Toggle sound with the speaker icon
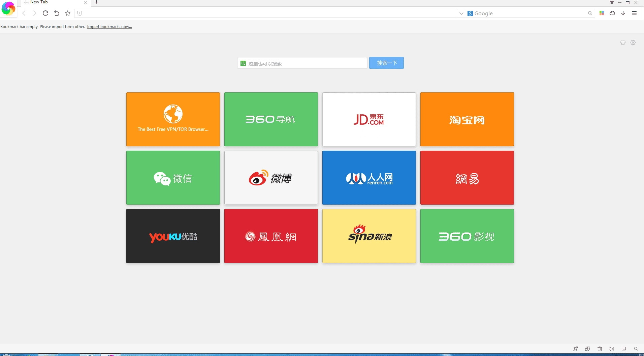The height and width of the screenshot is (356, 644). 611,349
